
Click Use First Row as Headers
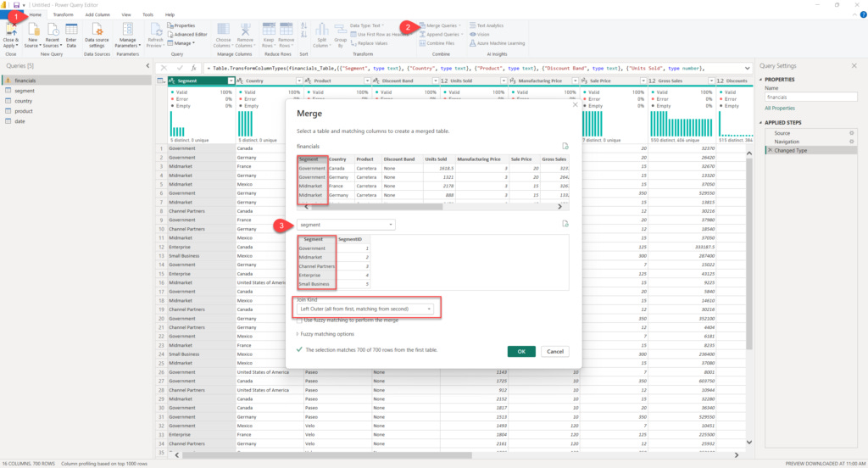coord(380,35)
